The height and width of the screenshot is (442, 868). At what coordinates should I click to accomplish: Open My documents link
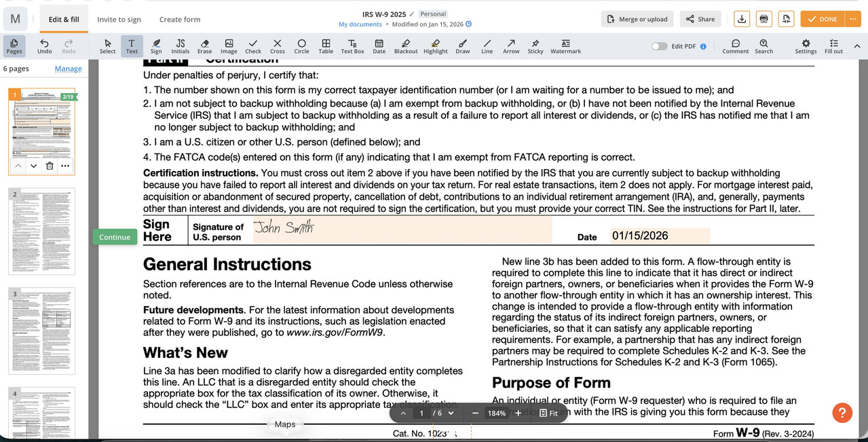(362, 23)
